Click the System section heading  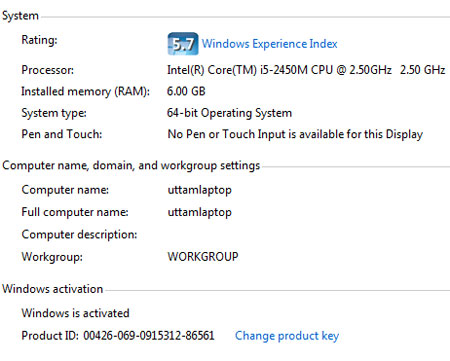pyautogui.click(x=20, y=16)
